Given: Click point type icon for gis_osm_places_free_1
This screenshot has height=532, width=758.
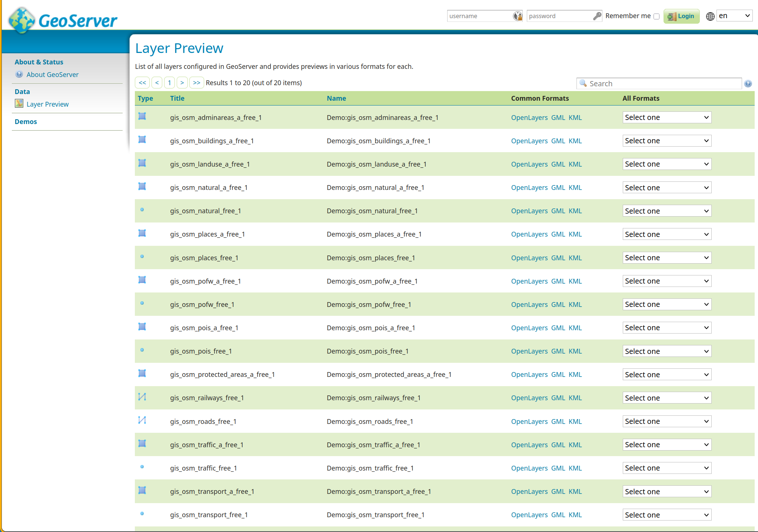Looking at the screenshot, I should coord(142,256).
